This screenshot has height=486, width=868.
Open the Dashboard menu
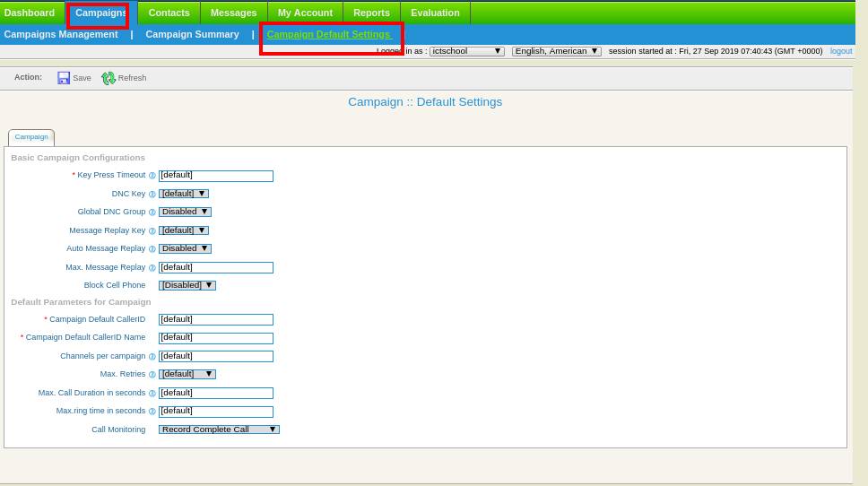30,13
